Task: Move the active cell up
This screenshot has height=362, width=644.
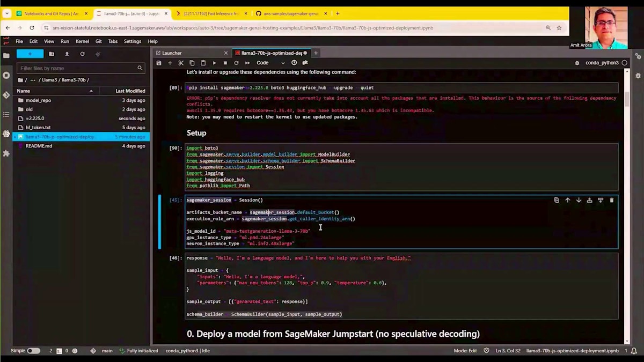Action: pyautogui.click(x=568, y=200)
